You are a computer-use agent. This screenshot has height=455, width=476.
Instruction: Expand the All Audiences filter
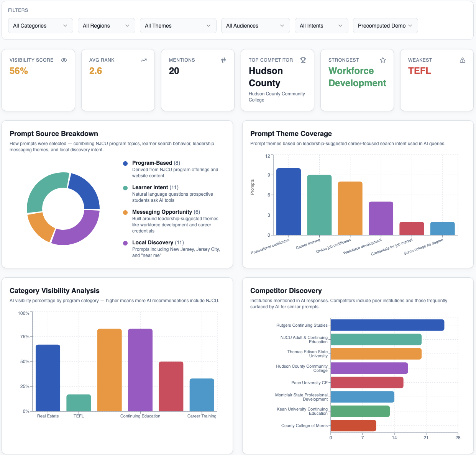point(255,26)
